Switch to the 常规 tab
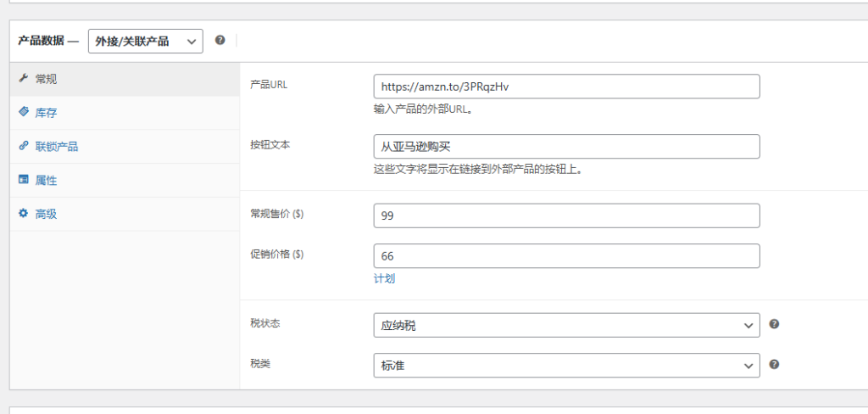The width and height of the screenshot is (868, 414). click(x=125, y=79)
